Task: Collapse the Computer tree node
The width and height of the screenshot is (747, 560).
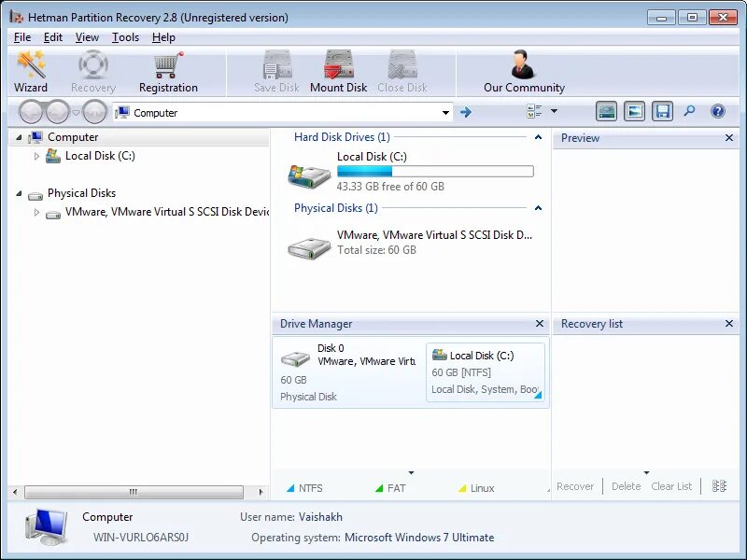Action: (19, 137)
